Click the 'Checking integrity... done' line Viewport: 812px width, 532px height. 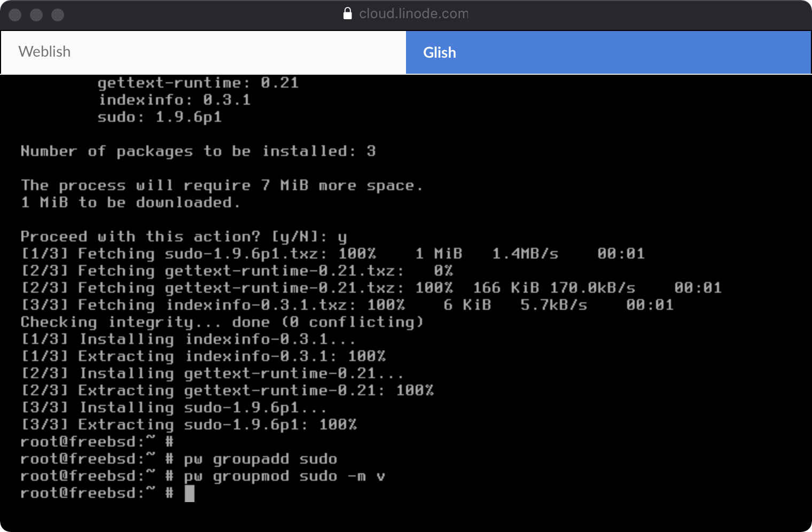coord(222,322)
